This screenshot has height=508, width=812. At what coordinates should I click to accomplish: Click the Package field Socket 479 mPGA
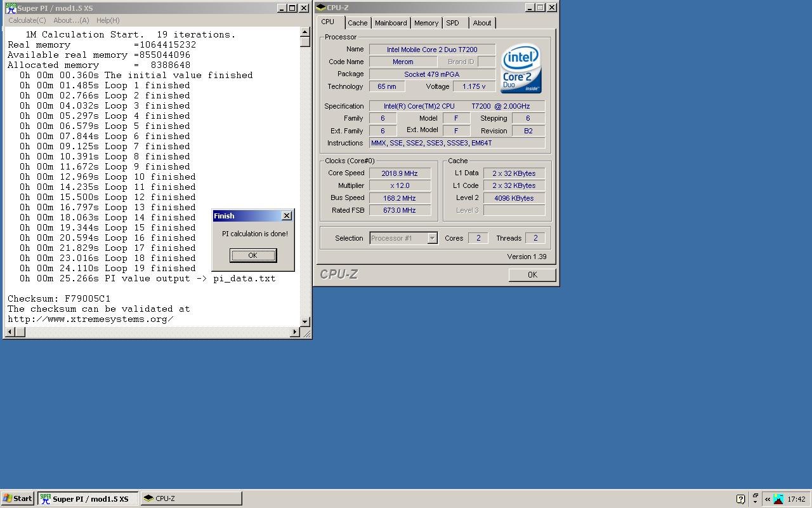coord(432,74)
